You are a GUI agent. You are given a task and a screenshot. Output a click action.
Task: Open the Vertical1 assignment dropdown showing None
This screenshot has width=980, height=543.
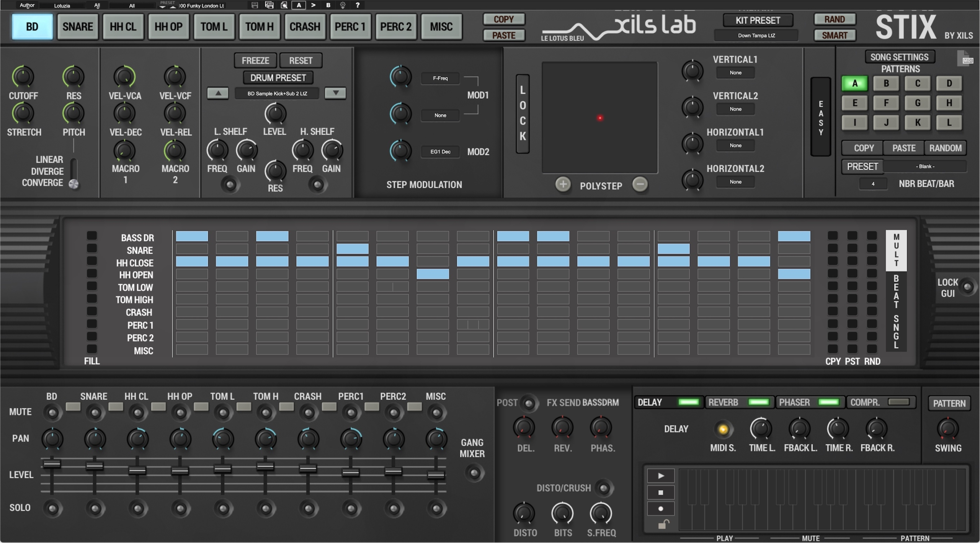[735, 73]
